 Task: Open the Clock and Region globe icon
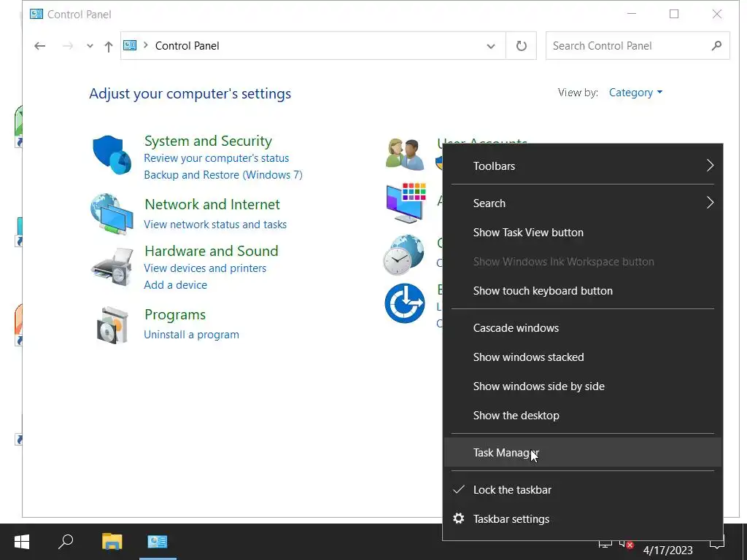404,254
